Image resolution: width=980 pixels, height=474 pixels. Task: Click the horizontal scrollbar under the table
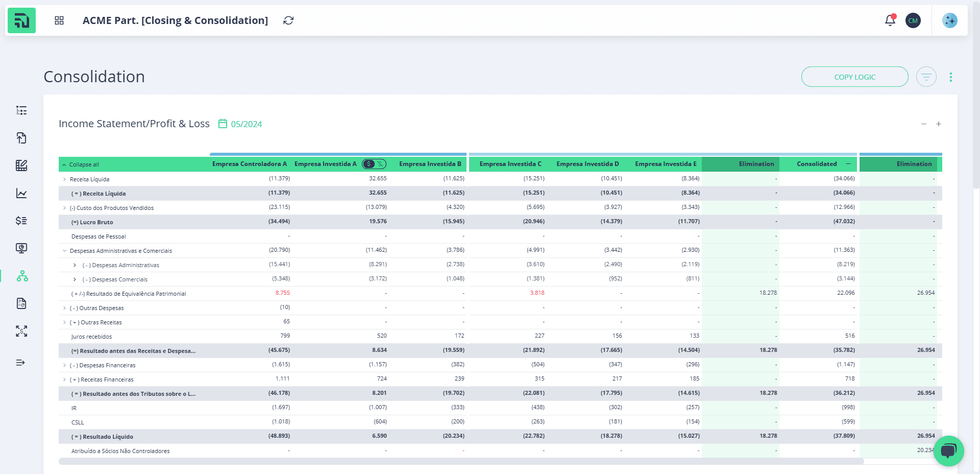pos(461,461)
